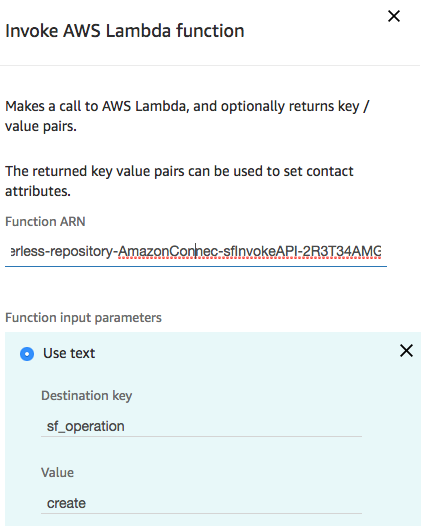Click the erless-repository start of the ARN text
The height and width of the screenshot is (526, 422).
tap(63, 251)
